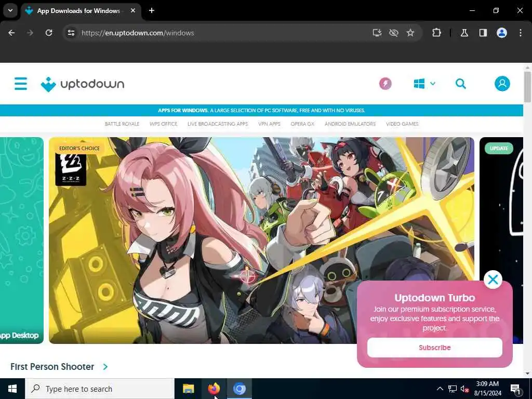Screen dimensions: 532x399
Task: Open the network status tray icon
Action: 453,389
